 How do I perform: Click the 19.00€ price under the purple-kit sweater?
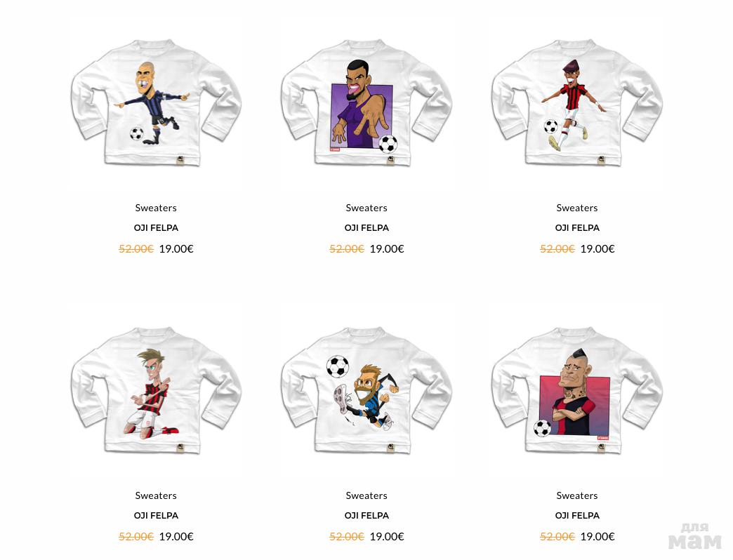click(387, 248)
